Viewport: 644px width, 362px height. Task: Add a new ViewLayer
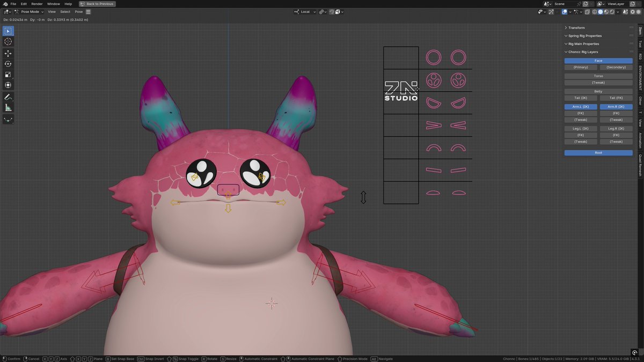[633, 4]
